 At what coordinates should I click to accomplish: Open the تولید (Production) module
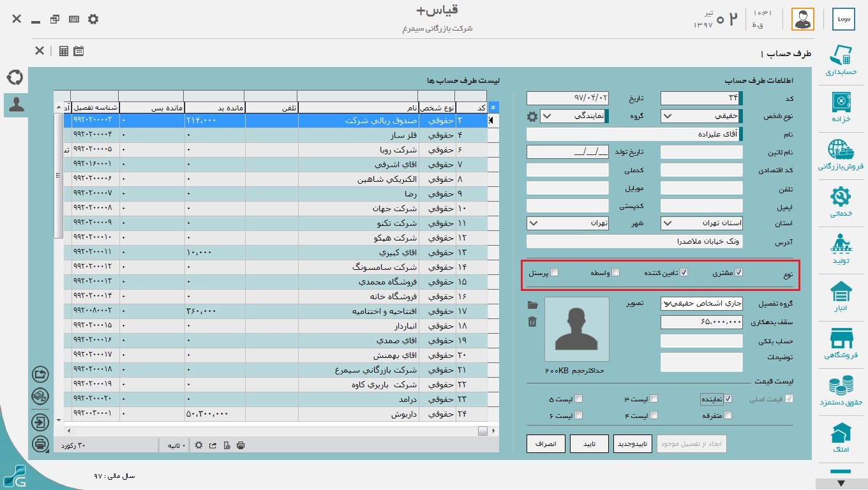[x=841, y=250]
